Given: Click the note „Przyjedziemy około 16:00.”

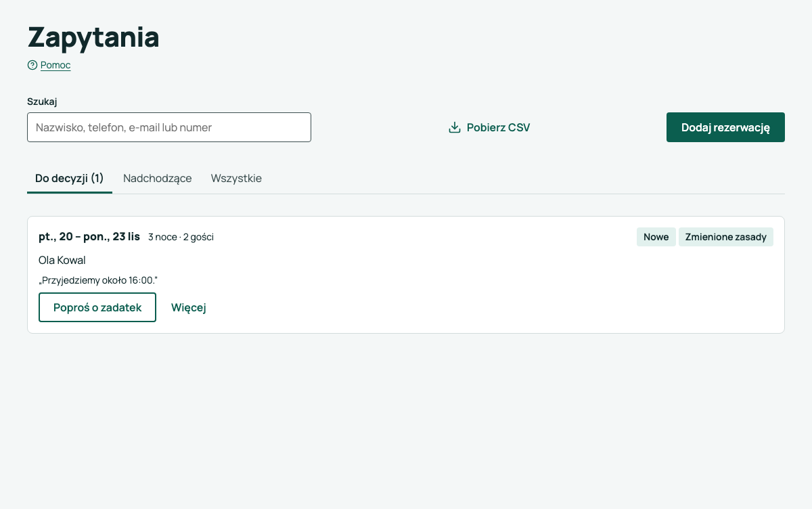Looking at the screenshot, I should (x=98, y=280).
